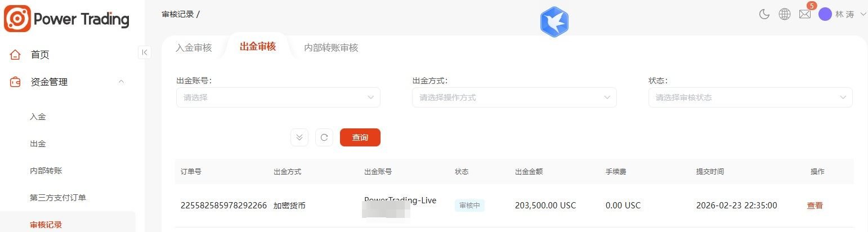Screen dimensions: 868x232
Task: Go to 首页 in the sidebar
Action: point(40,55)
